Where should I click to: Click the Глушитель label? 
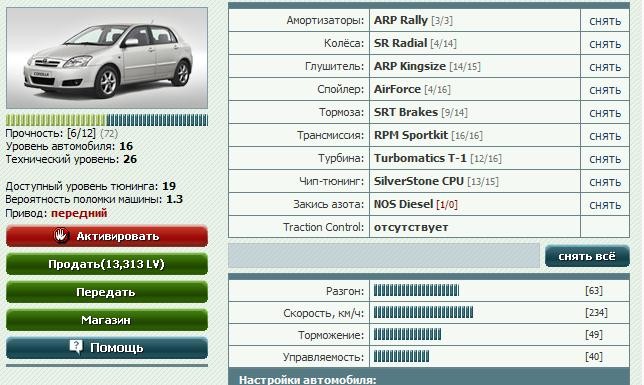click(x=334, y=67)
